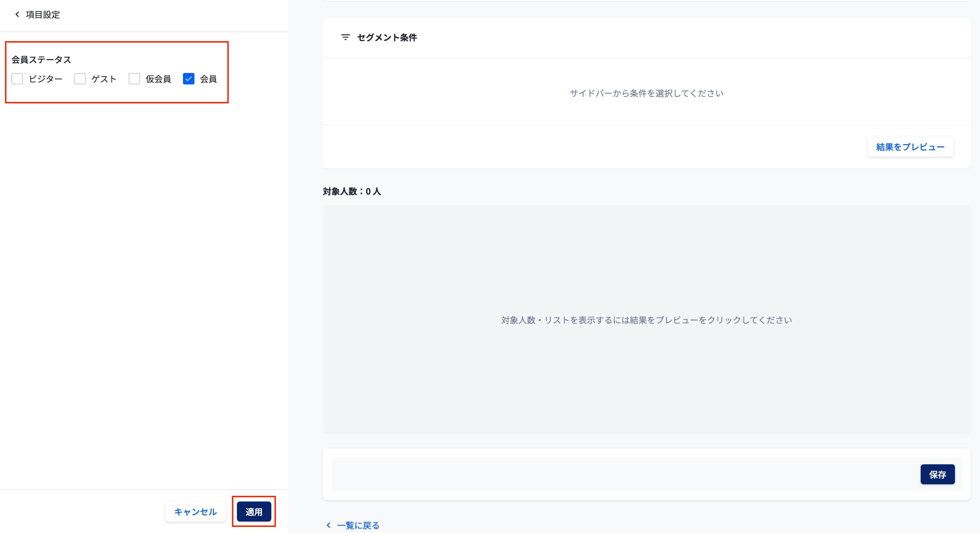Enable the ビジター checkbox

coord(17,79)
